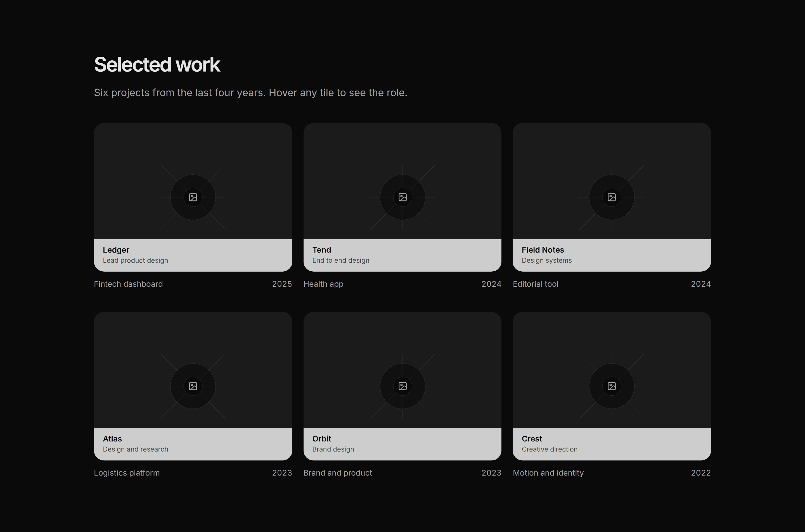This screenshot has width=805, height=532.
Task: Select the "Motion and identity" caption
Action: point(548,473)
